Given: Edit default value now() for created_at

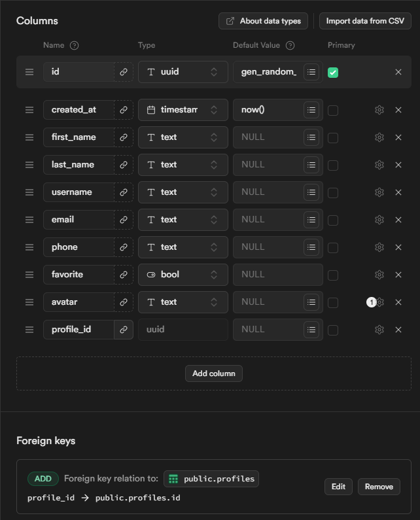Looking at the screenshot, I should 268,110.
